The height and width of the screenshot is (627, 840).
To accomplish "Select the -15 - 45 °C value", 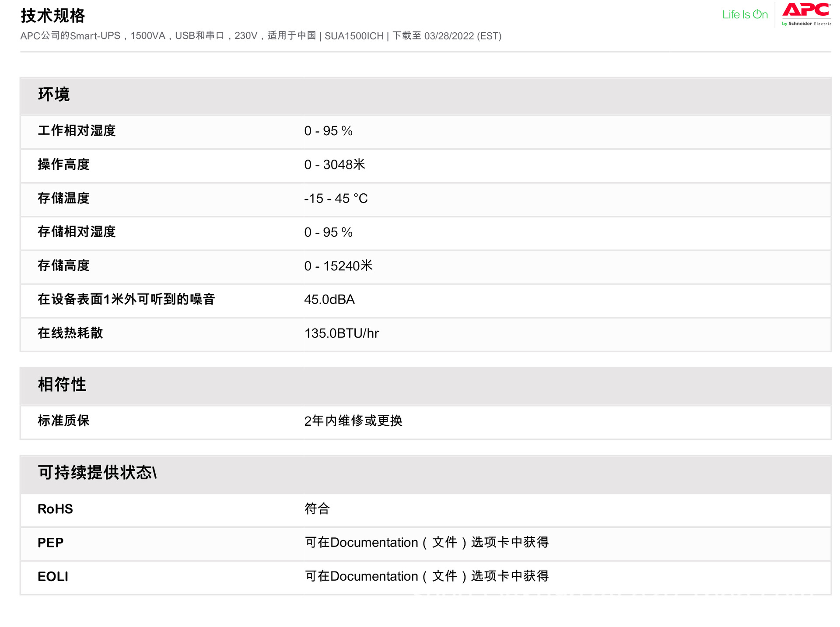I will [336, 198].
